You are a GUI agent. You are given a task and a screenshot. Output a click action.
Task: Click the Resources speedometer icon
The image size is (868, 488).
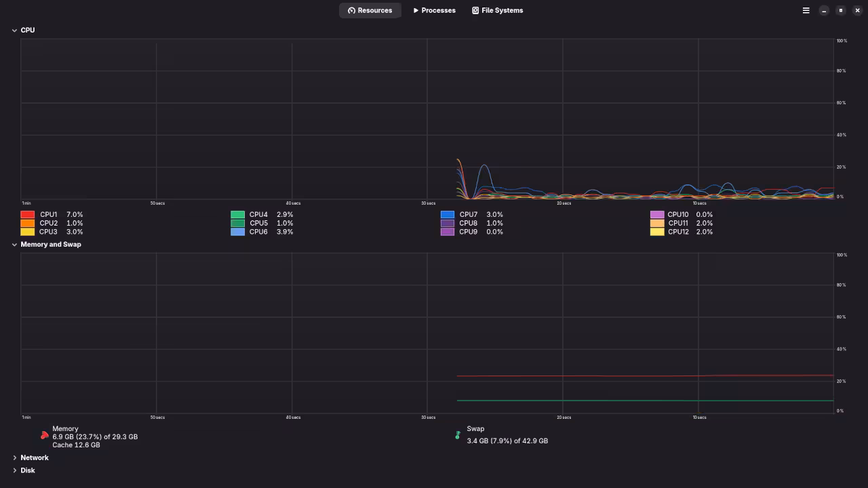pos(351,10)
